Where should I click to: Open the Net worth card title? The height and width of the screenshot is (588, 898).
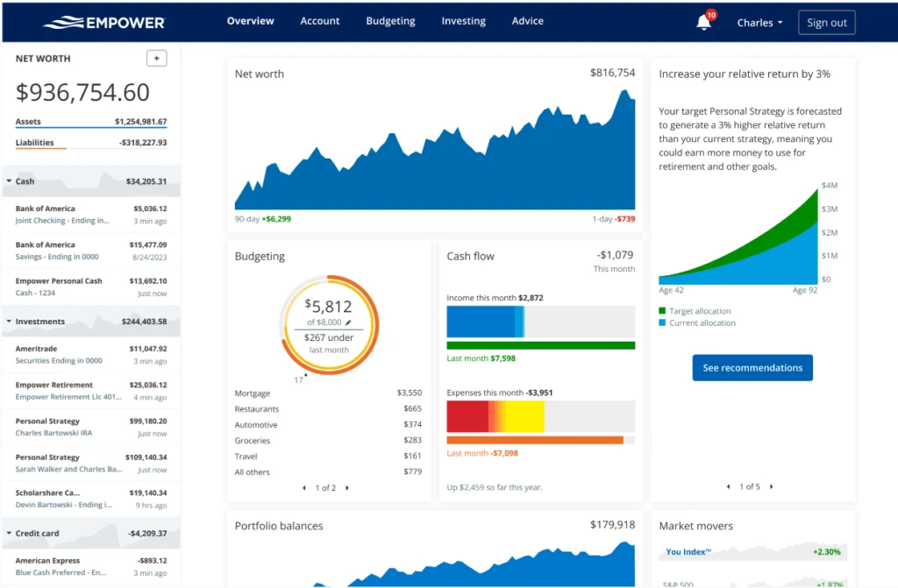coord(259,74)
